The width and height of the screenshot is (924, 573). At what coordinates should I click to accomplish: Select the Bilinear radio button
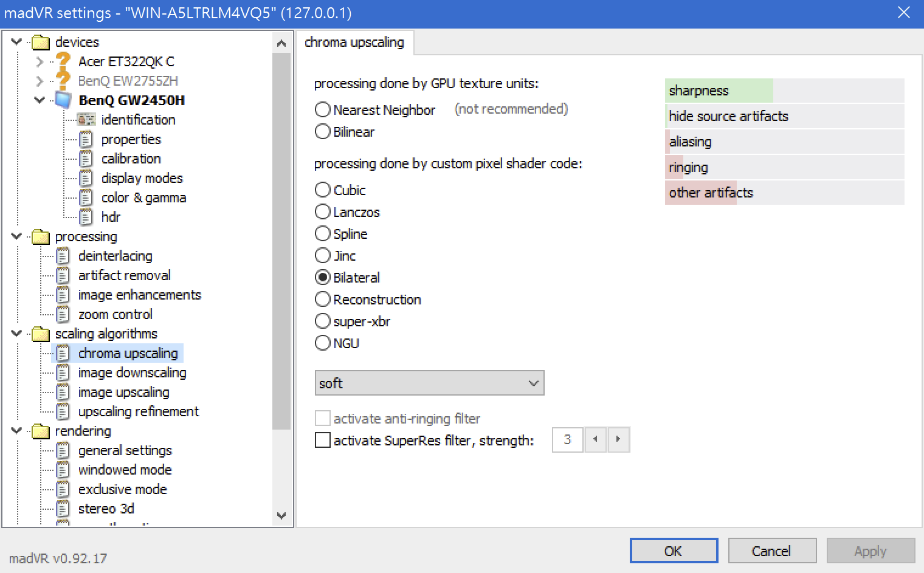click(x=323, y=131)
